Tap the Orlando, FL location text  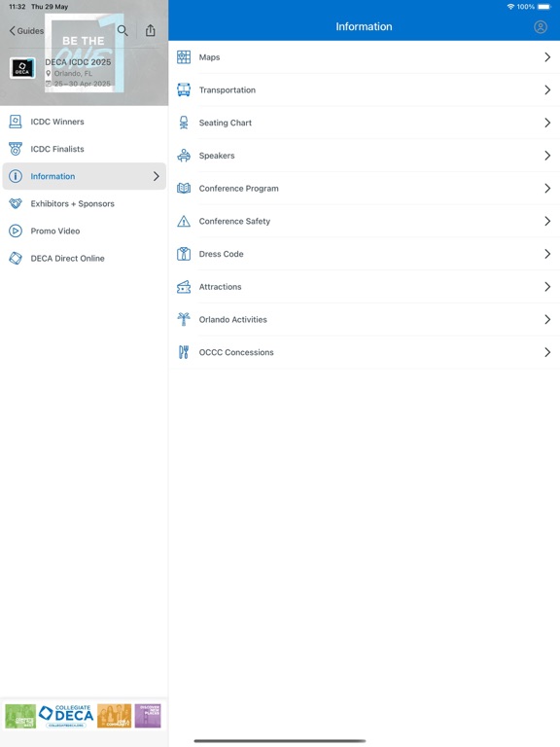click(x=73, y=73)
